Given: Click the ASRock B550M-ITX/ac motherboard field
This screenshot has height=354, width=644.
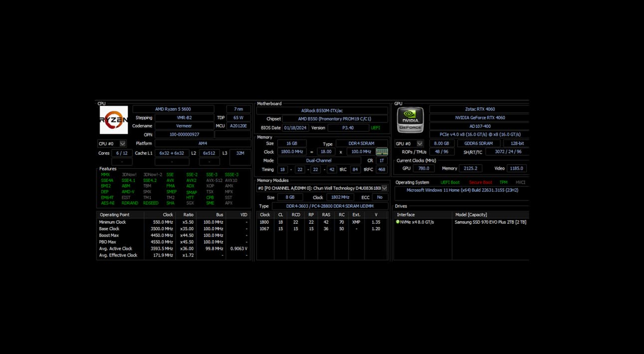Looking at the screenshot, I should 322,111.
